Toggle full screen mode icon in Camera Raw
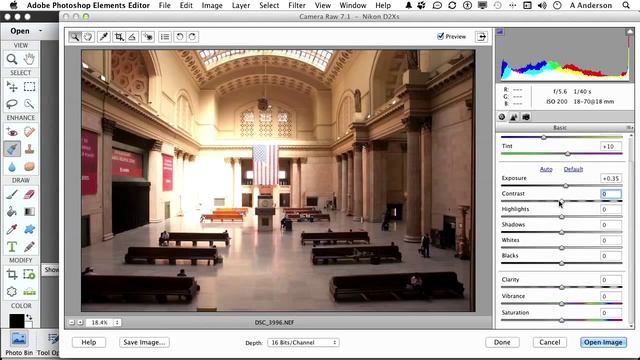 tap(482, 37)
